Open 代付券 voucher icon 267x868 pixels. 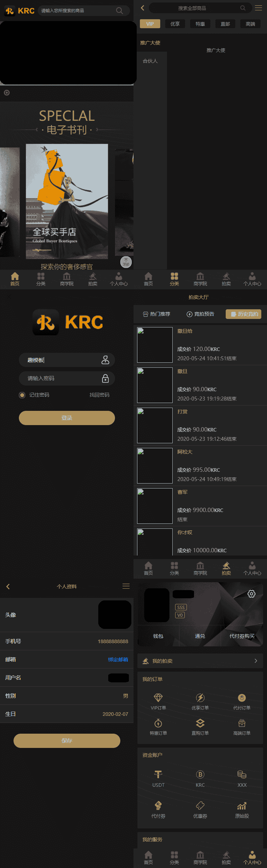(x=158, y=805)
